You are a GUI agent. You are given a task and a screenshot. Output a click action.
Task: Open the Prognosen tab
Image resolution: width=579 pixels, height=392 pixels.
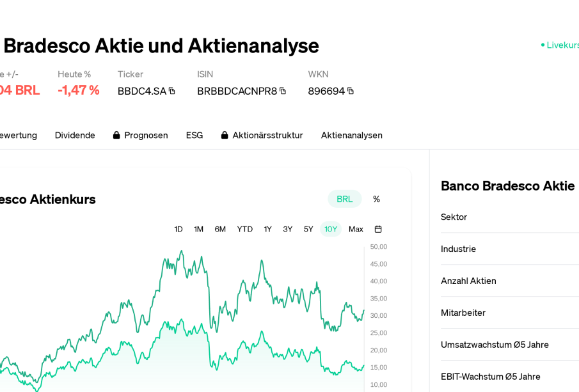(x=146, y=135)
